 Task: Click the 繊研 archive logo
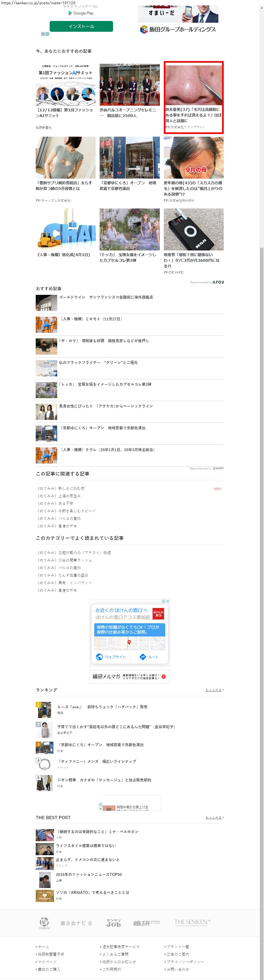(146, 922)
